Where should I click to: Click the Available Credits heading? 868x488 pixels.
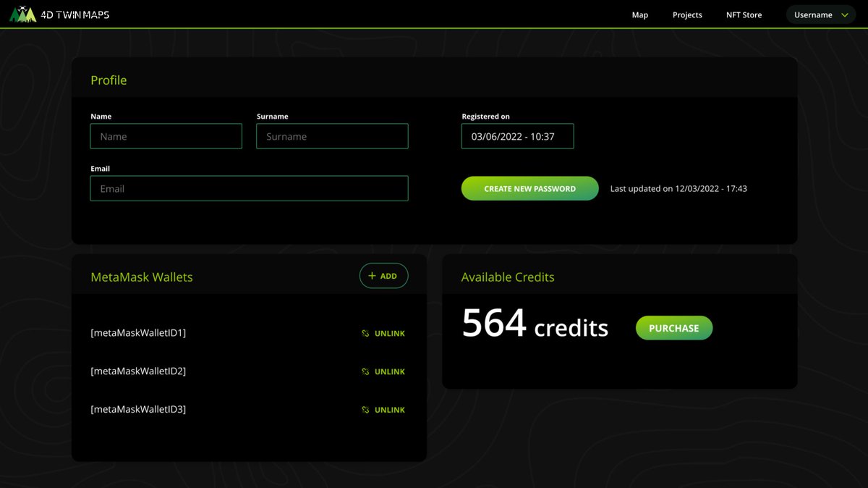508,277
